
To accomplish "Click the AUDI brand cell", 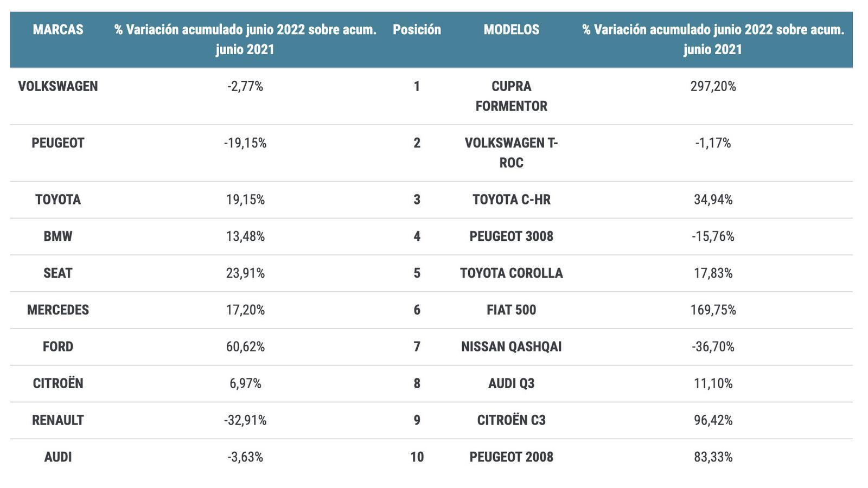I will [58, 457].
